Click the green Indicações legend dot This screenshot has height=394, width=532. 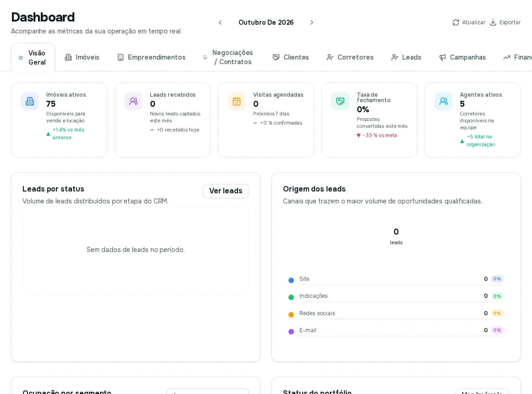[x=291, y=297]
